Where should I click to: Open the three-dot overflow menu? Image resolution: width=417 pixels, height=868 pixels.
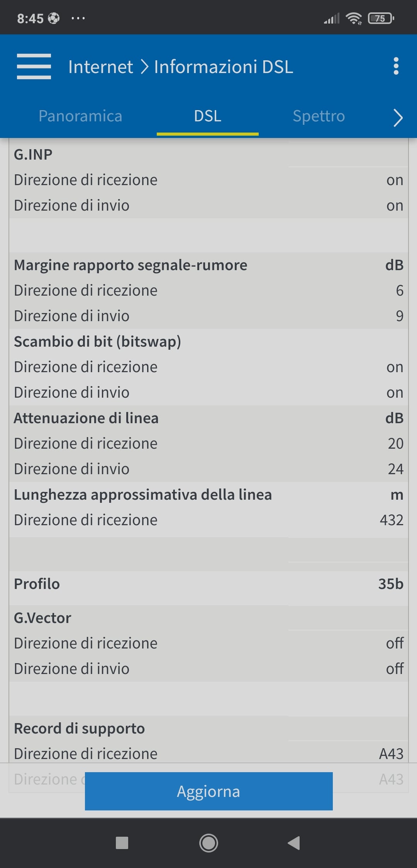(396, 66)
